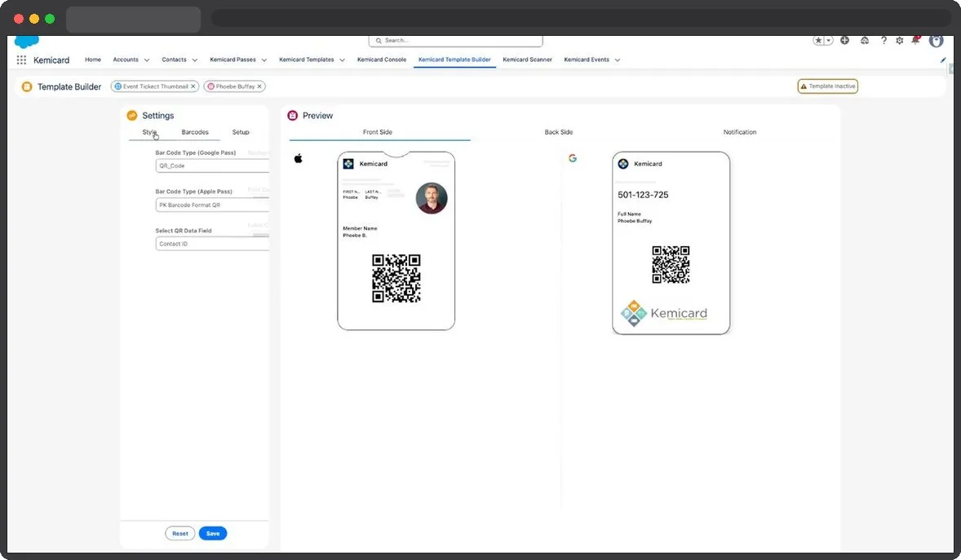Click the Template Inactive warning badge
This screenshot has width=961, height=560.
(827, 86)
